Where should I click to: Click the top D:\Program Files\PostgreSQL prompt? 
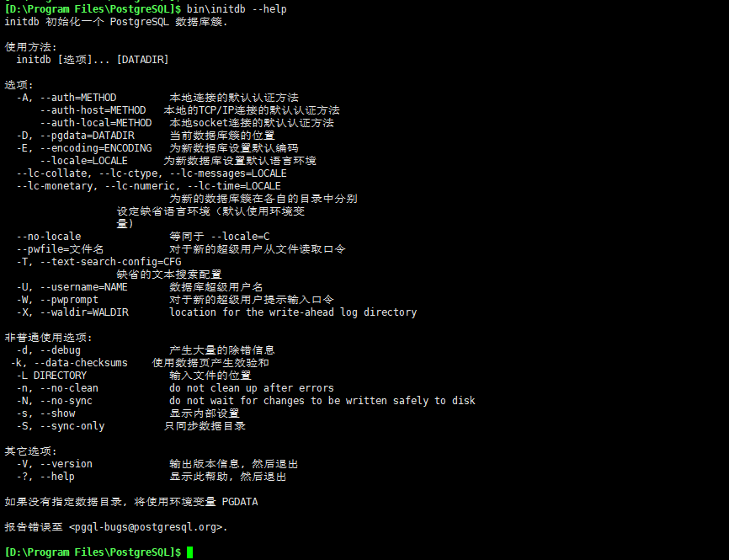point(93,8)
